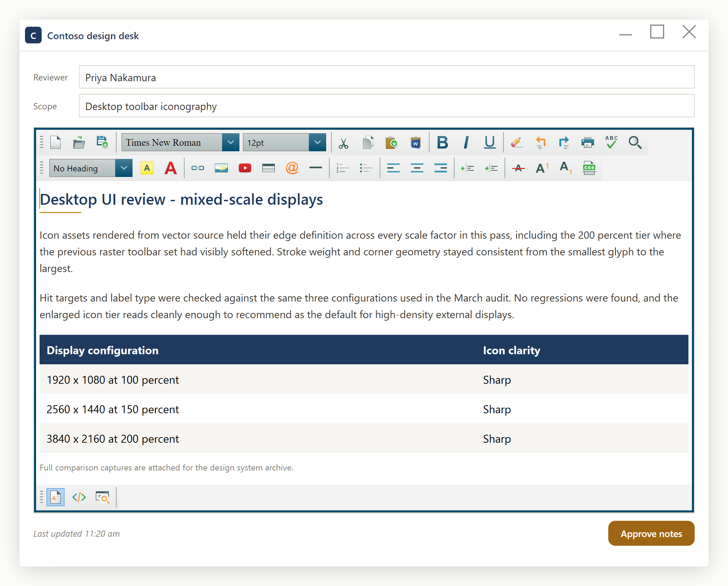This screenshot has height=586, width=728.
Task: Click the Print icon in toolbar
Action: click(x=588, y=143)
